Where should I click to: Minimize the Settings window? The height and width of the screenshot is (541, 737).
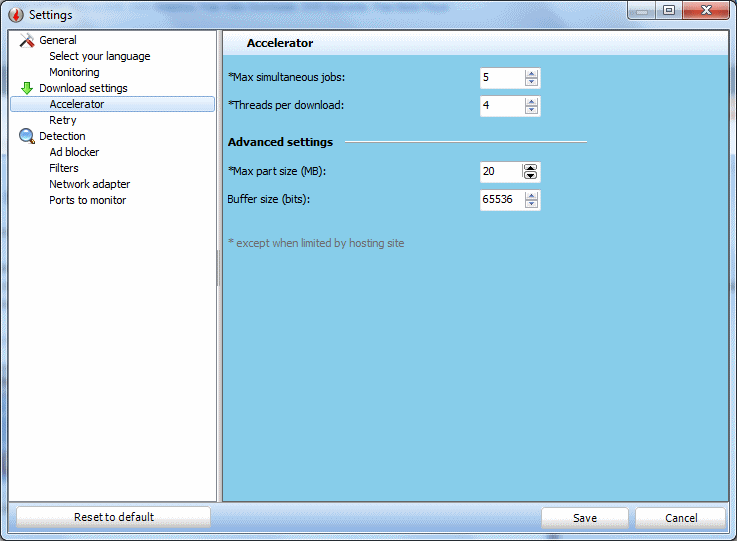pyautogui.click(x=642, y=10)
